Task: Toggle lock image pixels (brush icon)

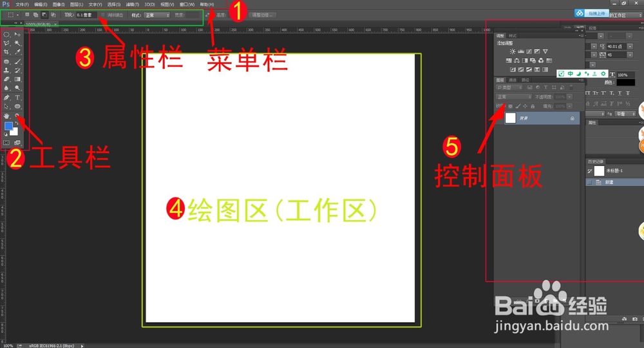Action: pyautogui.click(x=518, y=106)
